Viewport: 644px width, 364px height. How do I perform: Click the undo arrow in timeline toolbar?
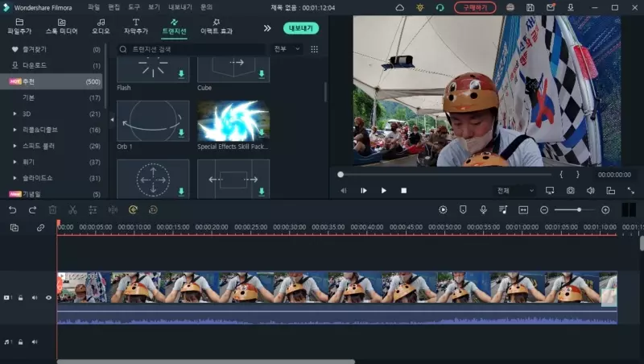[x=12, y=210]
